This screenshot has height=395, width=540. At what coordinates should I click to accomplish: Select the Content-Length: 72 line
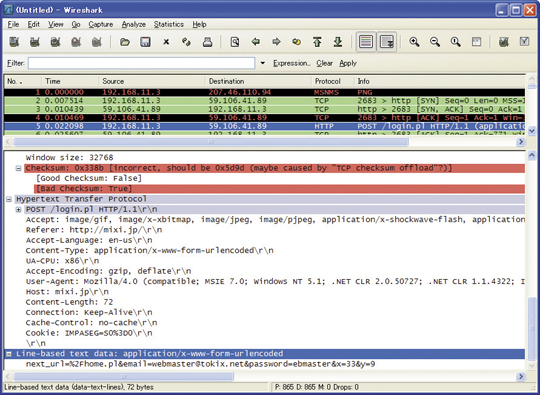[69, 302]
